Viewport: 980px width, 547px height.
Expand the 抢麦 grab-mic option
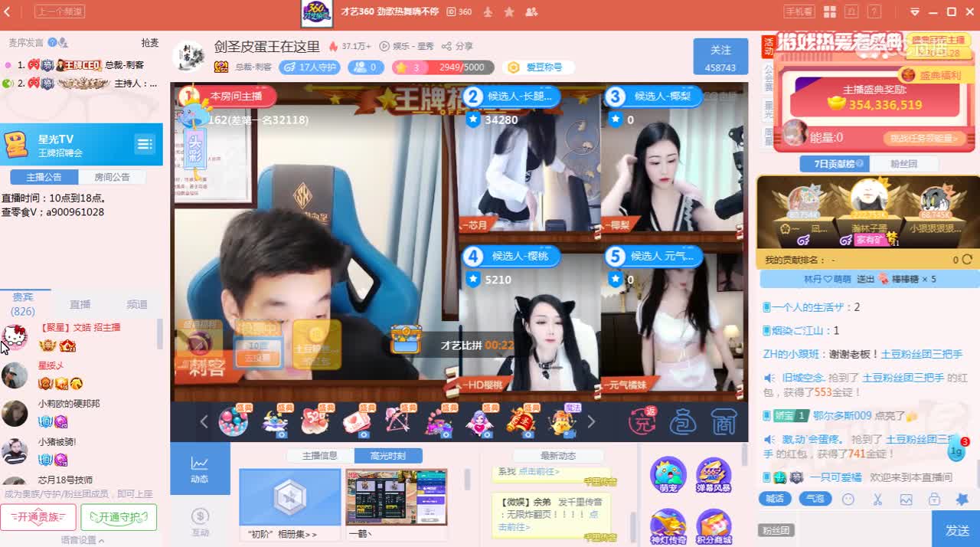(150, 43)
